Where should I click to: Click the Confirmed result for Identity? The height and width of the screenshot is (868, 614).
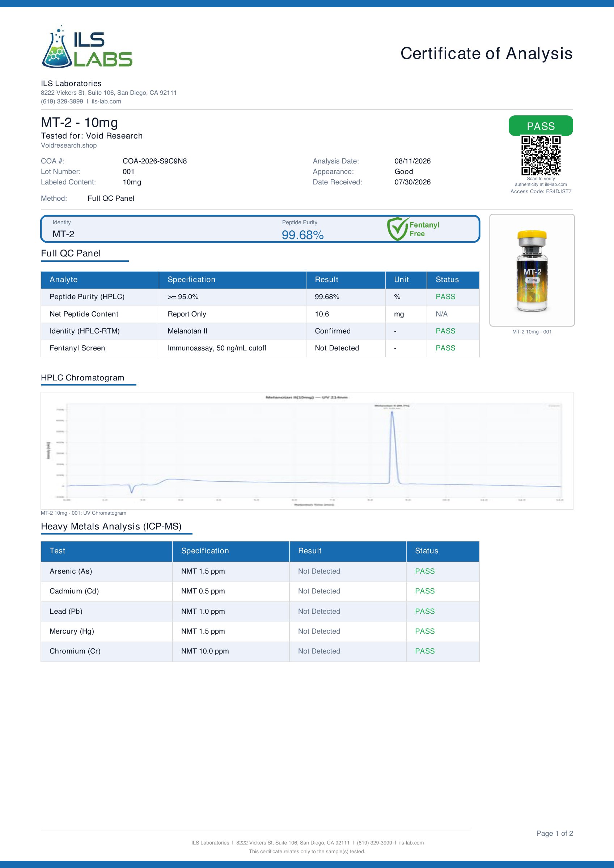333,331
